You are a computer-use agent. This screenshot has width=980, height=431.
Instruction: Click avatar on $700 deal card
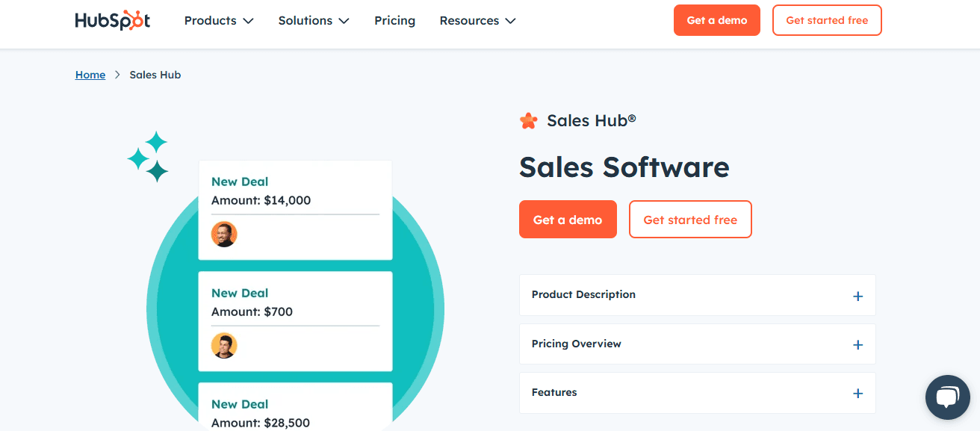tap(224, 345)
